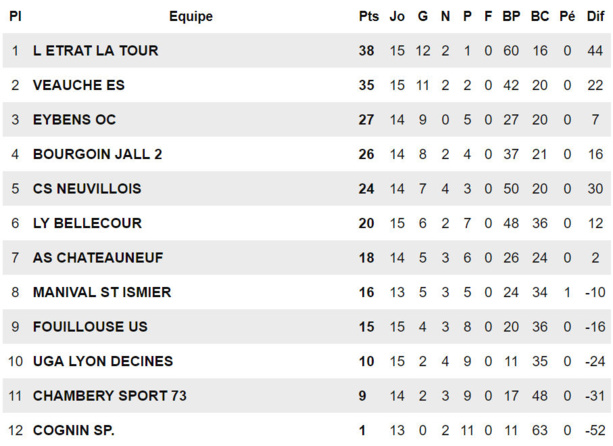Select LY BELLECOUR in the standings
The image size is (613, 446).
(x=87, y=223)
